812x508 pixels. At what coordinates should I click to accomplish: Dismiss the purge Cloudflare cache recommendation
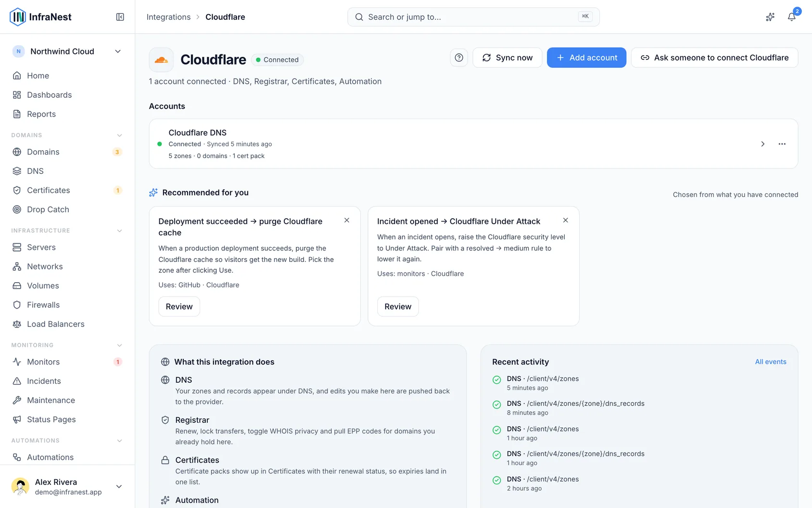point(347,220)
